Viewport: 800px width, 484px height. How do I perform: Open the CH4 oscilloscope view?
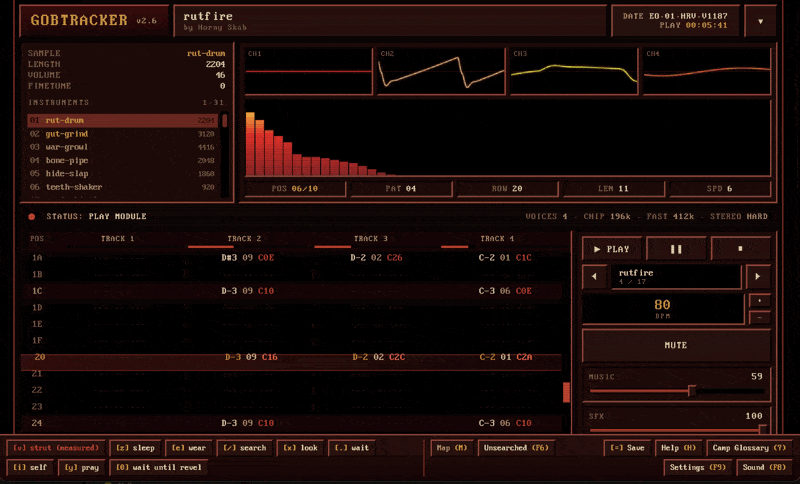pyautogui.click(x=707, y=71)
